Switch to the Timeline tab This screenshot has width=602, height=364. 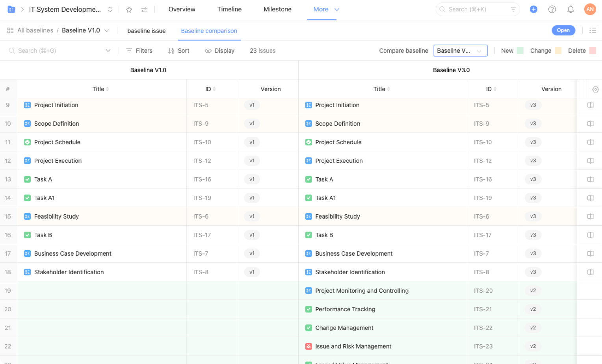[x=229, y=9]
